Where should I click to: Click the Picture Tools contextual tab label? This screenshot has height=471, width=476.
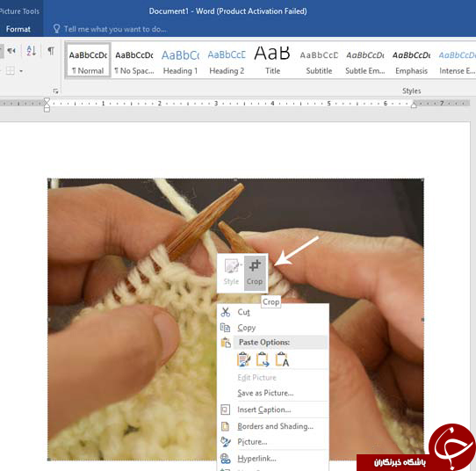pyautogui.click(x=19, y=11)
